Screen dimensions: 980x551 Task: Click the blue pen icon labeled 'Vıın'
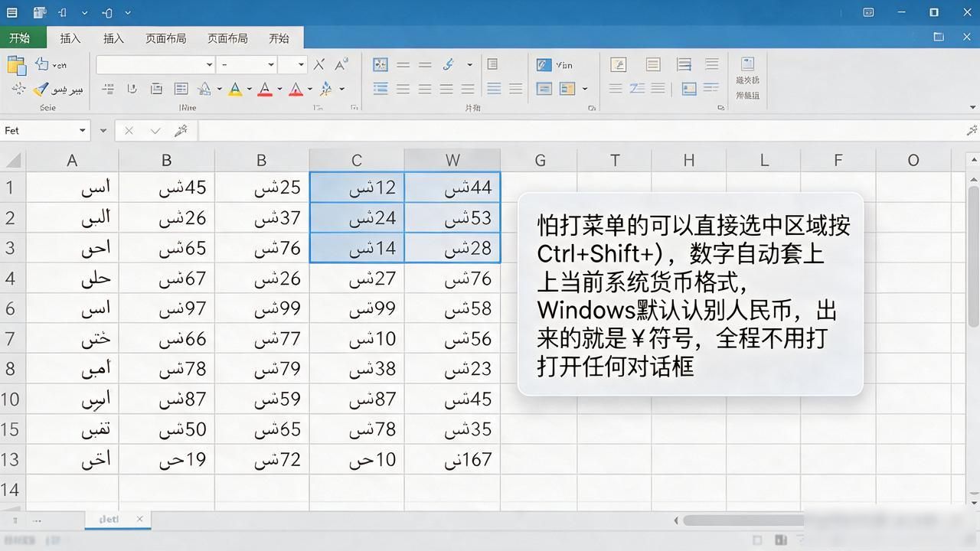click(x=544, y=65)
